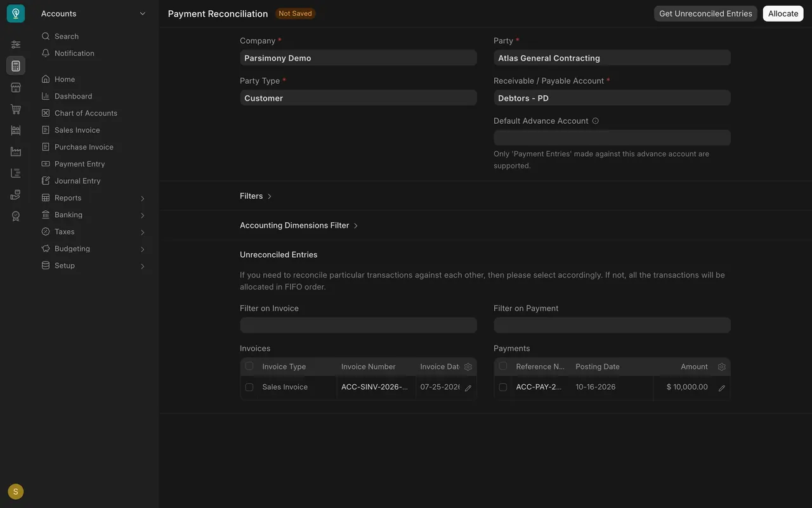This screenshot has width=812, height=508.
Task: Click the Allocate button
Action: tap(783, 13)
